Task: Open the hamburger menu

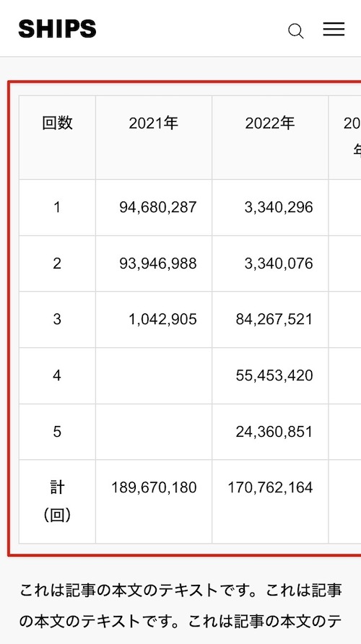Action: (334, 29)
